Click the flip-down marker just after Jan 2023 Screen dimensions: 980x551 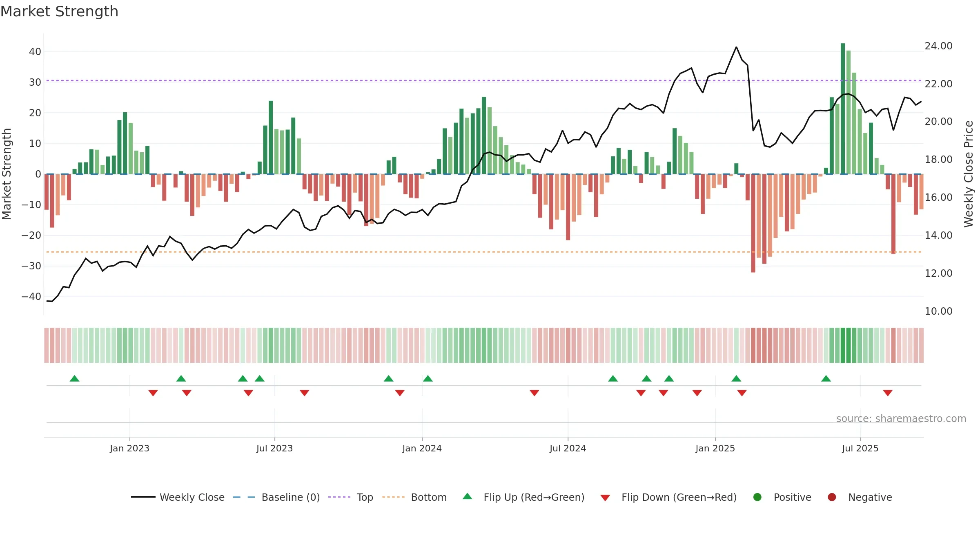(x=153, y=393)
